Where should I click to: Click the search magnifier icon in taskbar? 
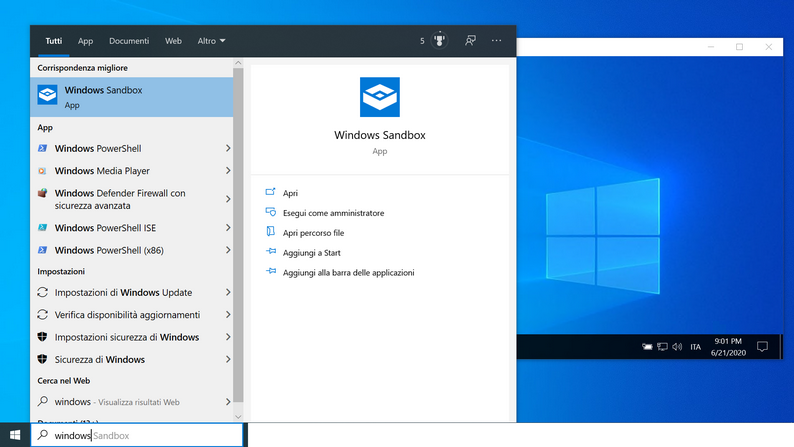point(43,435)
